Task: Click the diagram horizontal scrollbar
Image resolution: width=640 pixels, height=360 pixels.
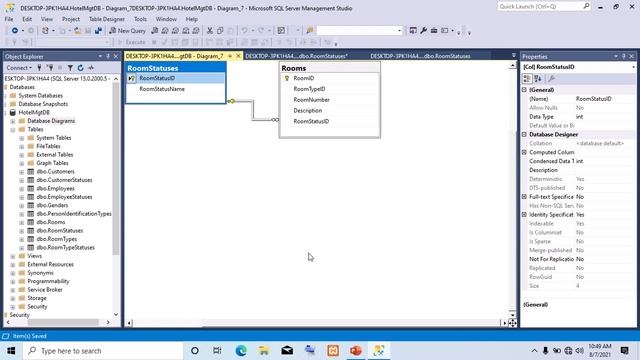Action: point(316,323)
